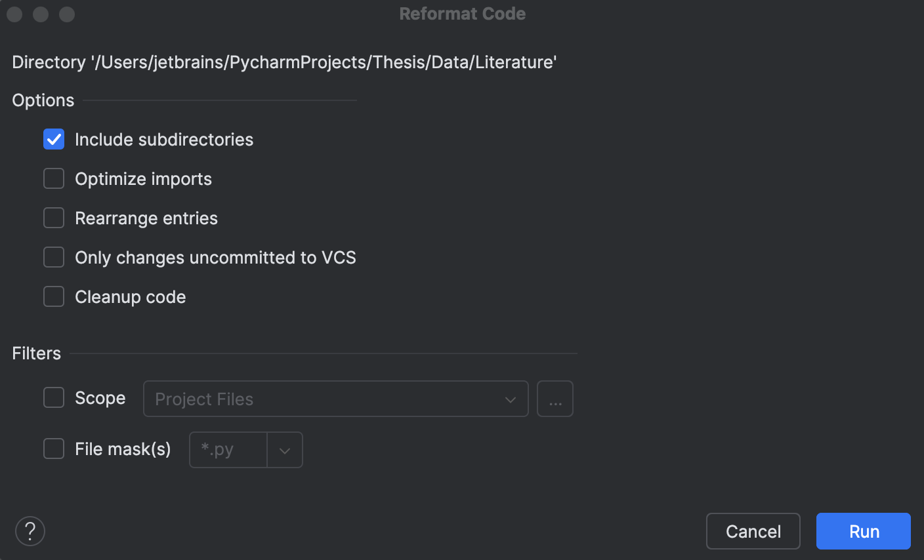Tick the Rearrange entries checkbox
Viewport: 924px width, 560px height.
click(54, 218)
